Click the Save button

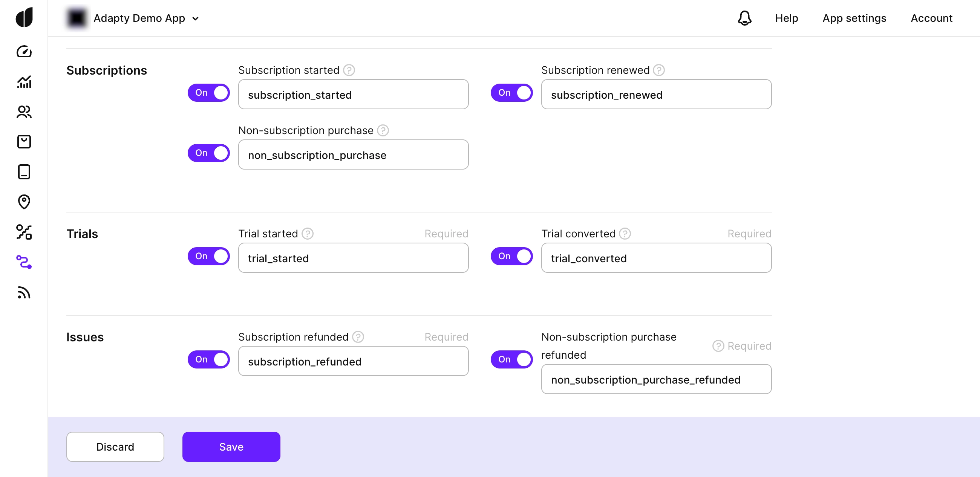click(231, 446)
